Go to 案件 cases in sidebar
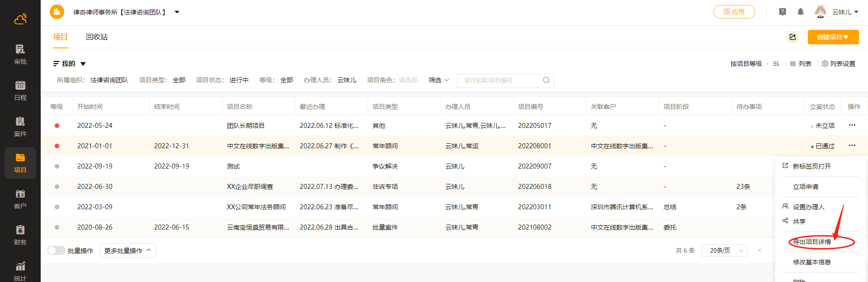The image size is (868, 282). (x=20, y=127)
